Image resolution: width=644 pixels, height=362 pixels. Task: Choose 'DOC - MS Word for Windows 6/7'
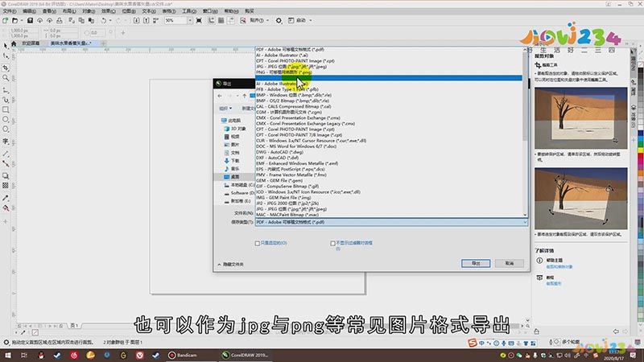click(x=389, y=146)
